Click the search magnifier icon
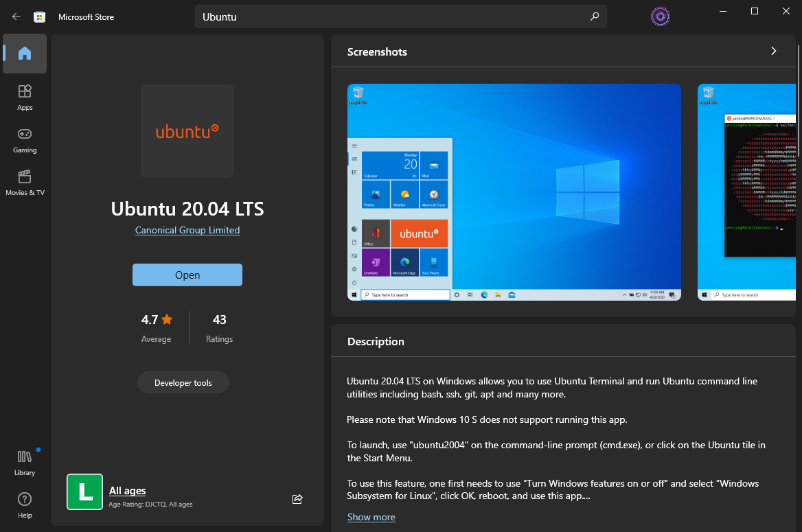The height and width of the screenshot is (532, 802). tap(595, 16)
